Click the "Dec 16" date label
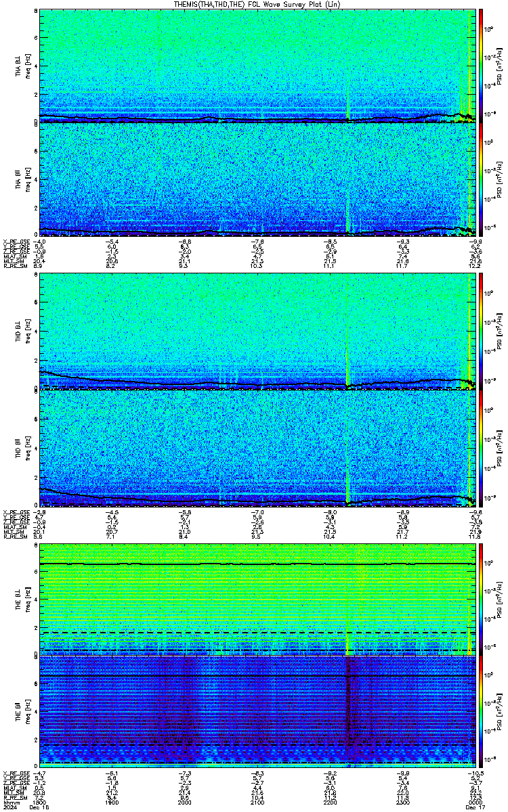508x812 pixels. point(40,807)
